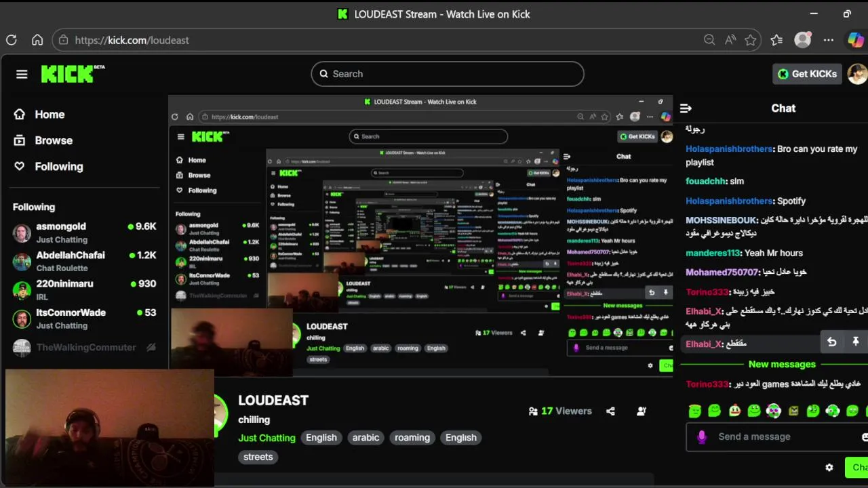Insert the headphones purple-eyed emote
868x488 pixels.
774,410
